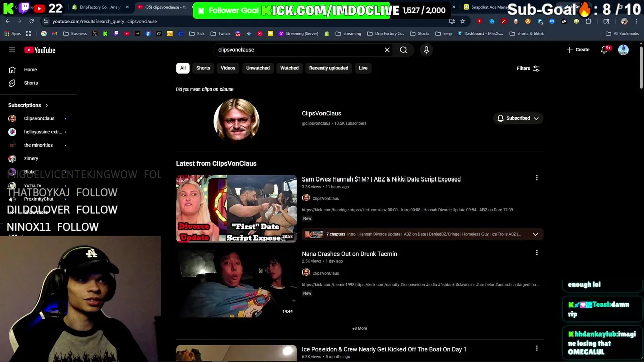Reload the page

[31, 21]
